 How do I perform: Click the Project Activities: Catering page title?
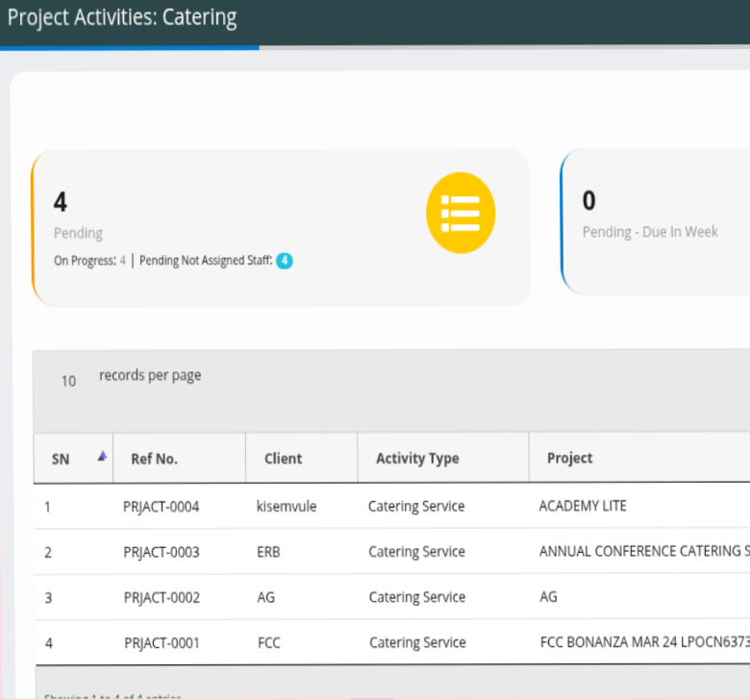click(122, 17)
